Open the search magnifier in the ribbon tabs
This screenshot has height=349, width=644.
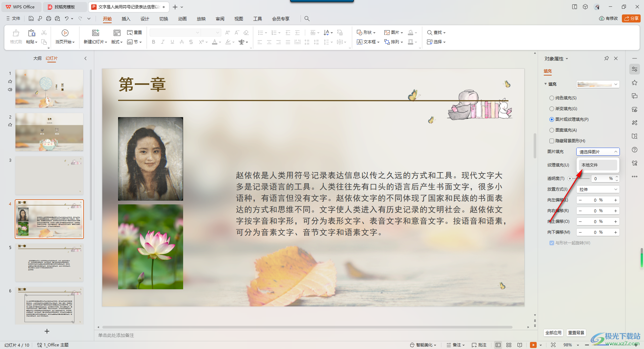click(x=307, y=19)
